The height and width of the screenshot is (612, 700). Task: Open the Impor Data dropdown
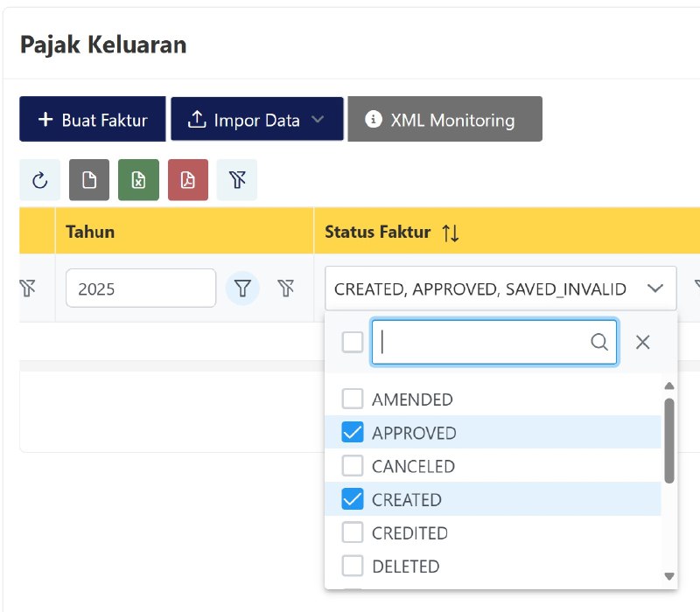[x=257, y=120]
